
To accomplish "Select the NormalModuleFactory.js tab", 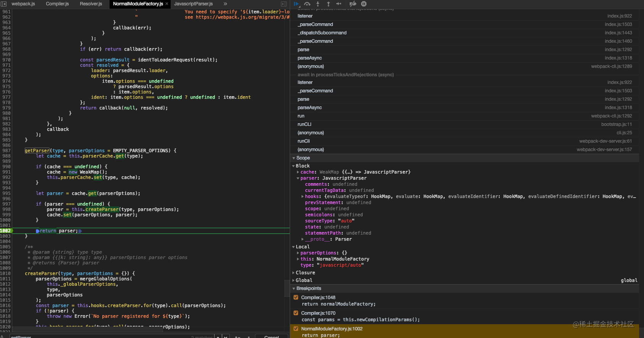I will click(x=138, y=4).
